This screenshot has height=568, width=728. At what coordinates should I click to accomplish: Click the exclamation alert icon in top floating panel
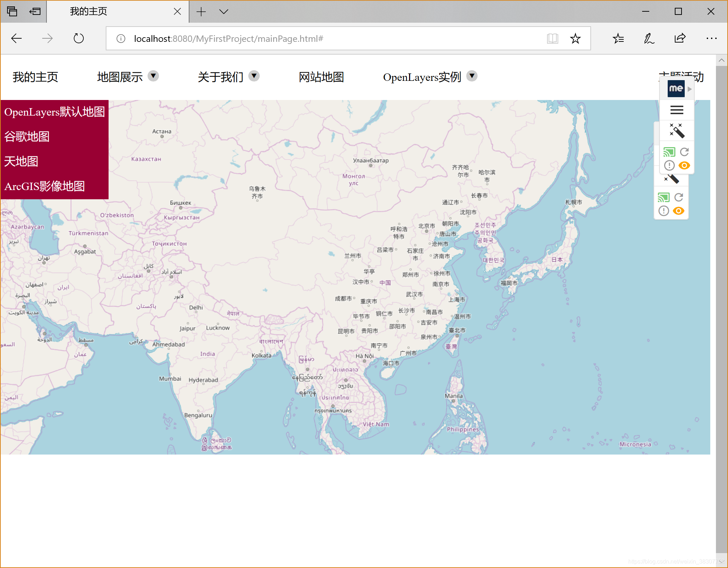pos(669,166)
